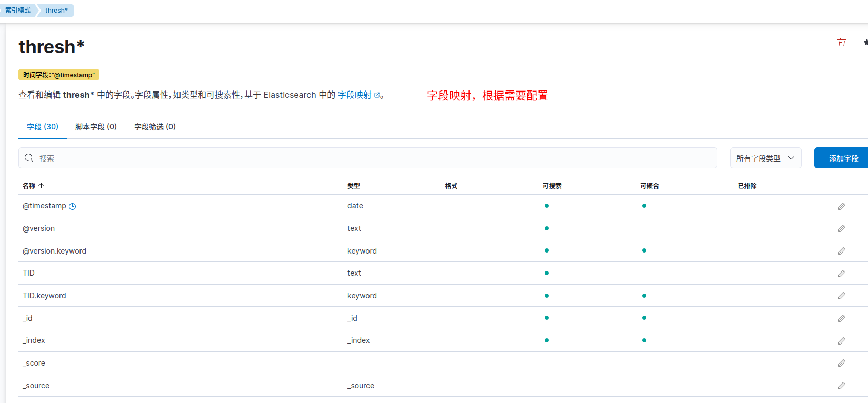868x403 pixels.
Task: Edit the @timestamp field pencil icon
Action: click(x=842, y=206)
